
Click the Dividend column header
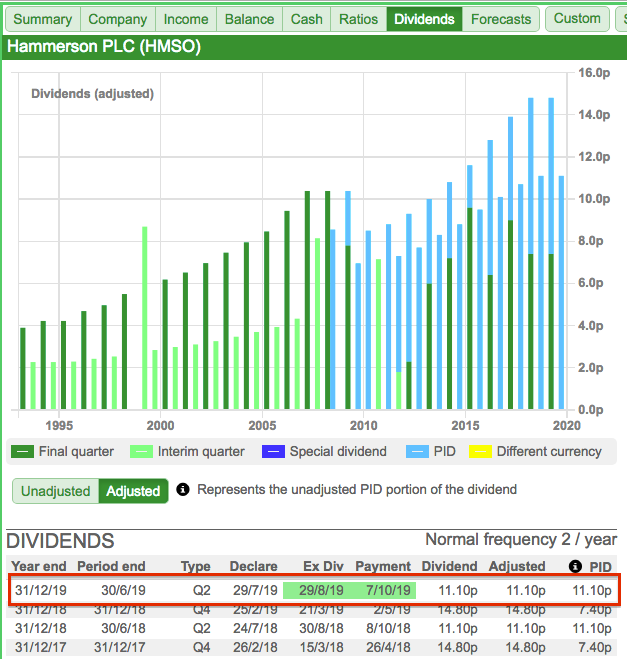(x=449, y=566)
